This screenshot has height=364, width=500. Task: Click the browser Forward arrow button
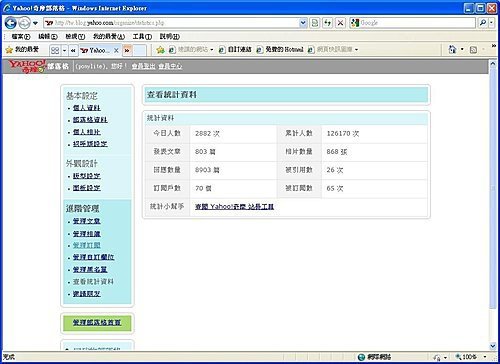coord(24,23)
